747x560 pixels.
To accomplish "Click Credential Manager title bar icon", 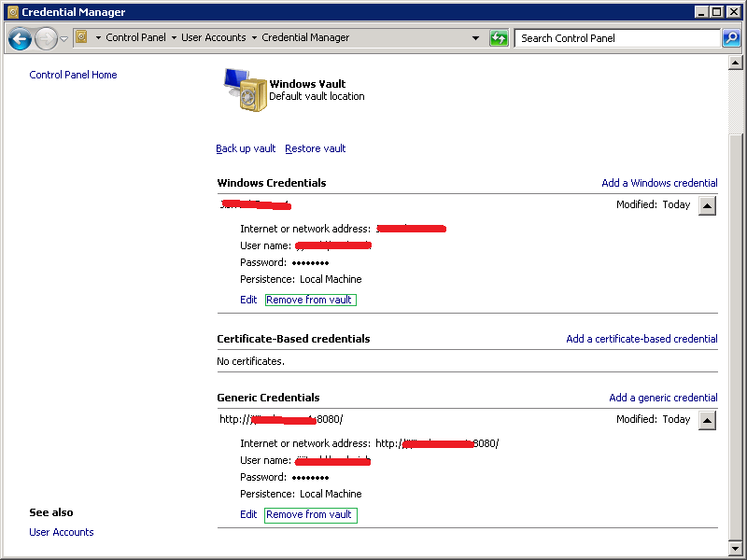I will [x=13, y=12].
